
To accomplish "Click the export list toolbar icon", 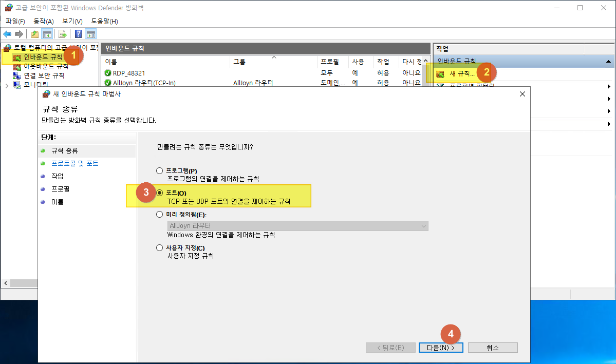I will 63,34.
